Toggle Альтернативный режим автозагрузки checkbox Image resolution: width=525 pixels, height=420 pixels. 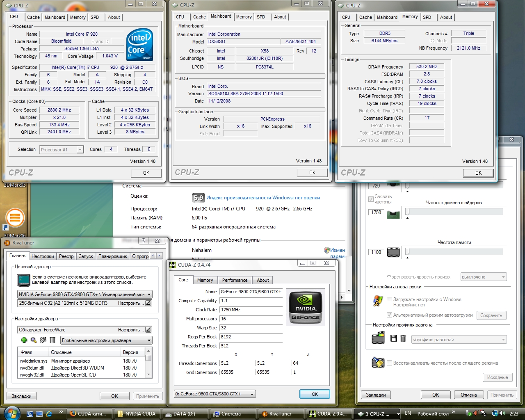point(389,315)
